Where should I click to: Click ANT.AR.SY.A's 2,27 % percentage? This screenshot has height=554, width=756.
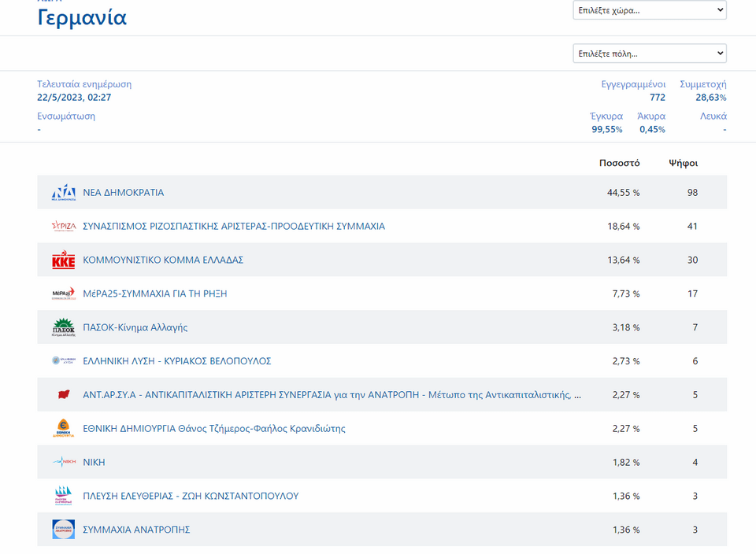point(626,394)
